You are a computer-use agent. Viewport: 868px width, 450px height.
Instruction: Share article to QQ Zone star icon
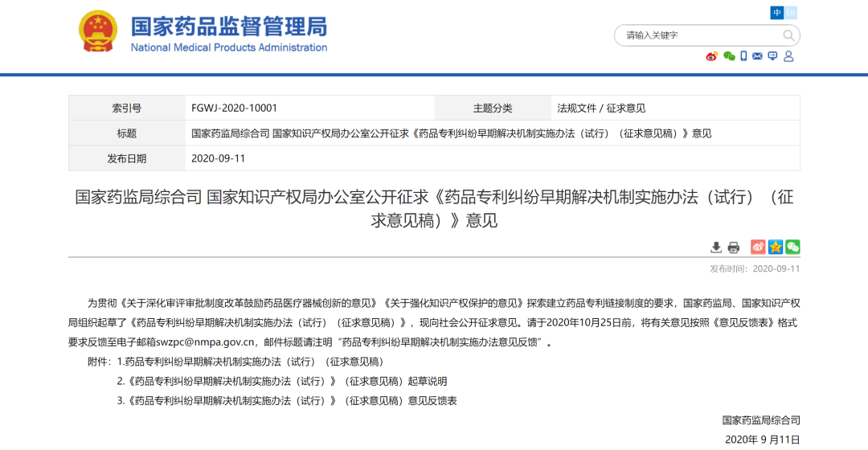click(775, 247)
